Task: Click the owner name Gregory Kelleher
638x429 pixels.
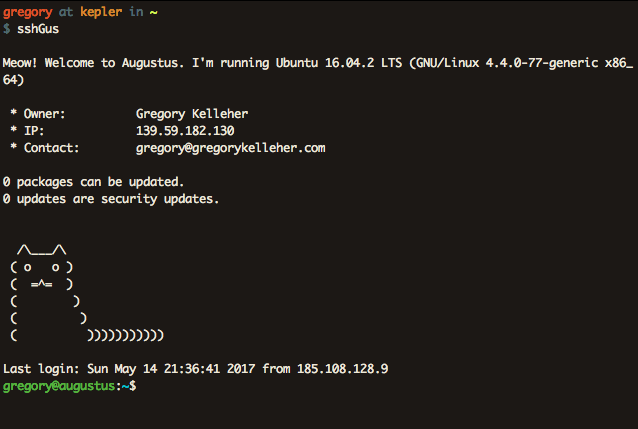Action: pyautogui.click(x=192, y=114)
